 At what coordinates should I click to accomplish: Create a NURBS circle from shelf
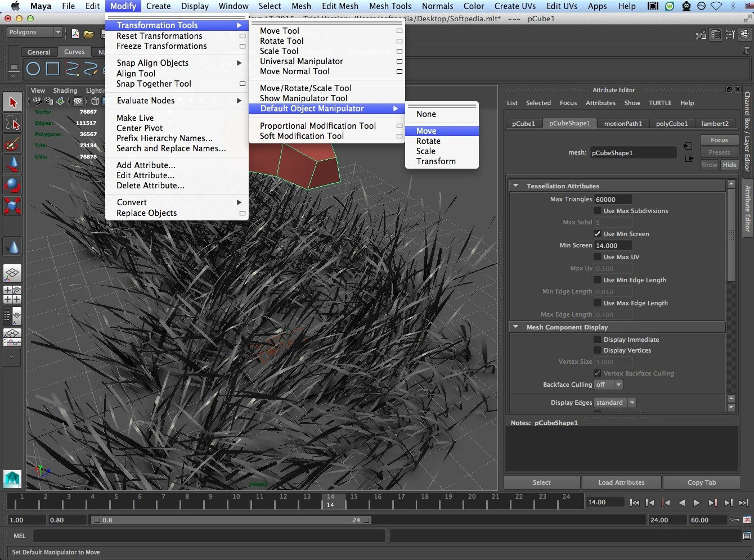coord(33,69)
